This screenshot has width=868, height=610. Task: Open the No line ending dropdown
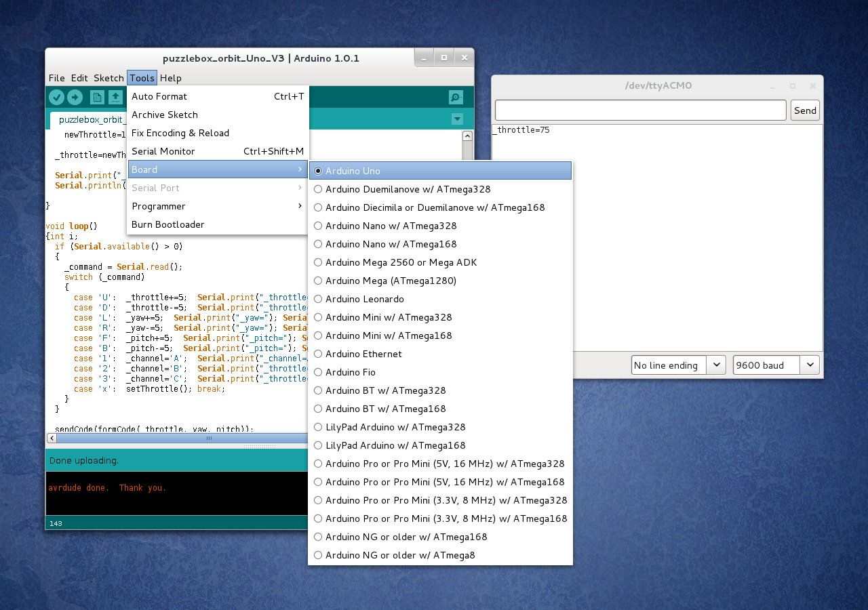point(678,365)
